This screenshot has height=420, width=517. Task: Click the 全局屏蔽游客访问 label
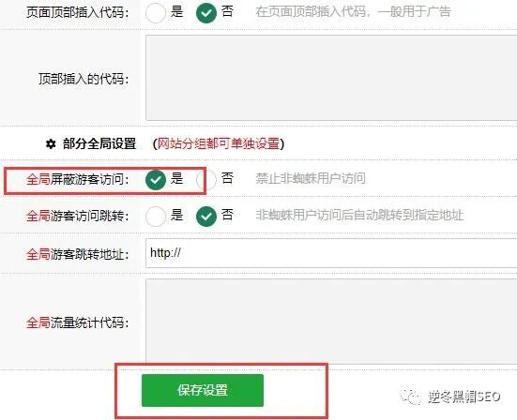[78, 179]
